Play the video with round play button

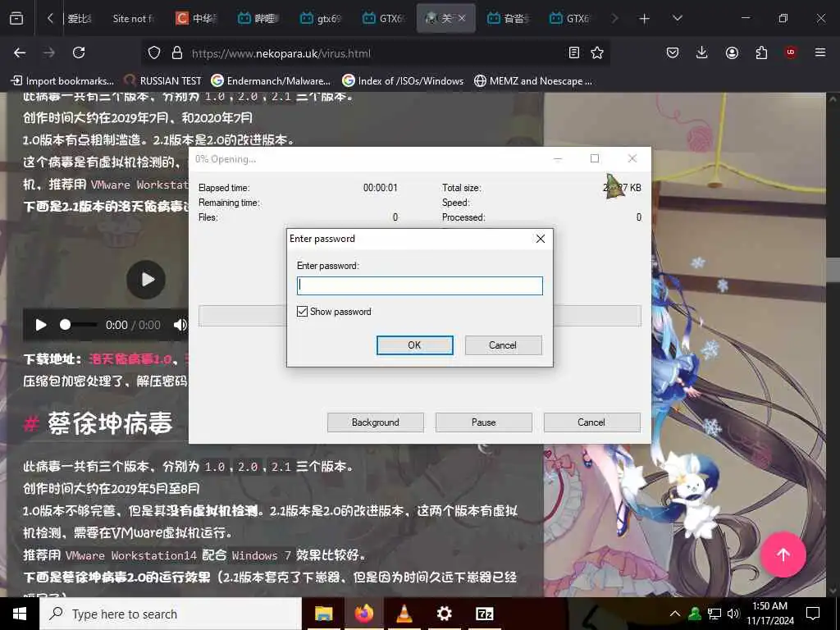(146, 279)
